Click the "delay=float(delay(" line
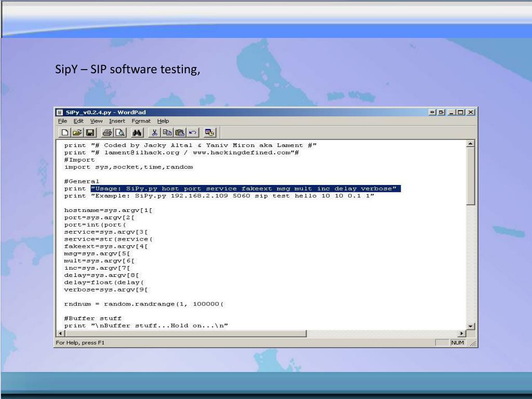This screenshot has width=532, height=399. (x=104, y=283)
